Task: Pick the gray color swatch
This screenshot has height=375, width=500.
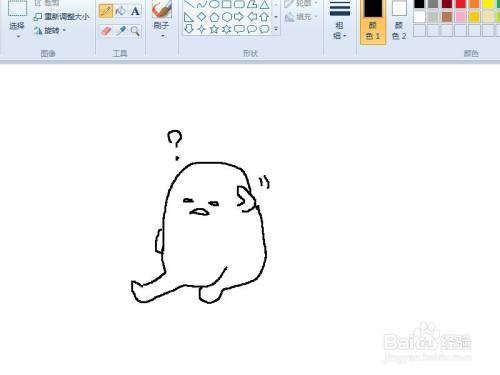Action: pyautogui.click(x=433, y=4)
